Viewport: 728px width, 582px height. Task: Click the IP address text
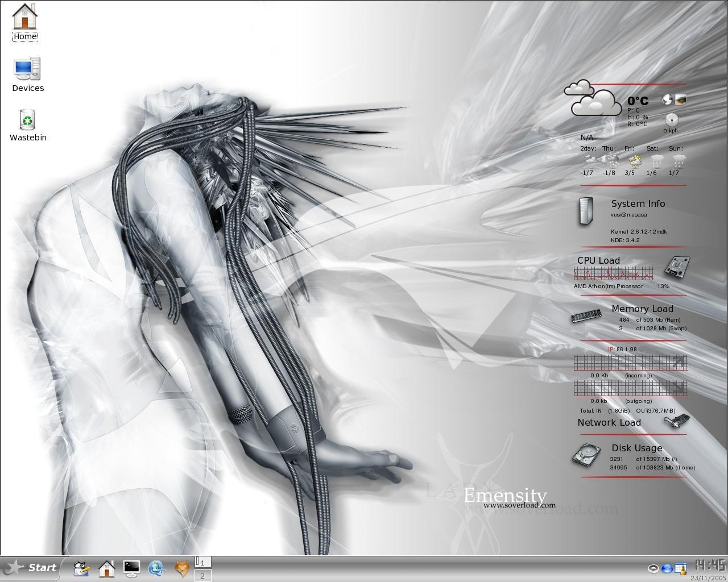(x=623, y=350)
